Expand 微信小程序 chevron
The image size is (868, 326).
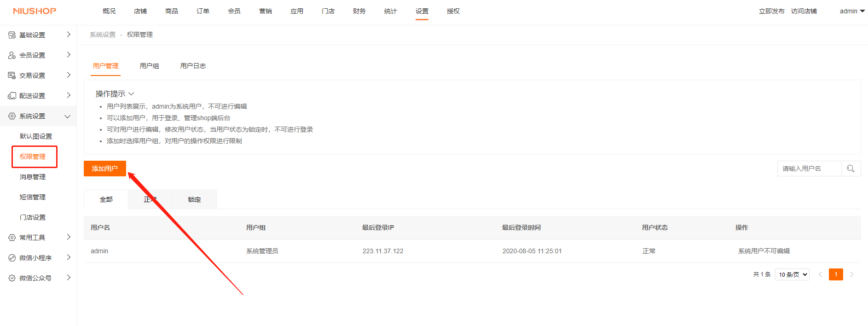tap(69, 257)
